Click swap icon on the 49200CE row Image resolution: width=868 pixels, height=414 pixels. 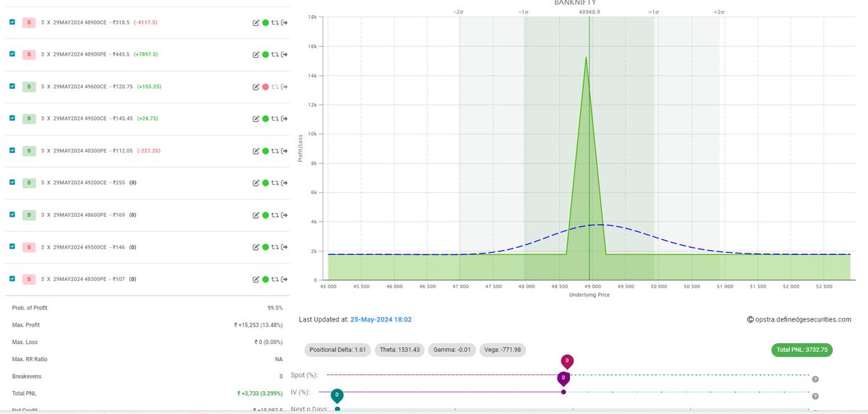pos(275,184)
